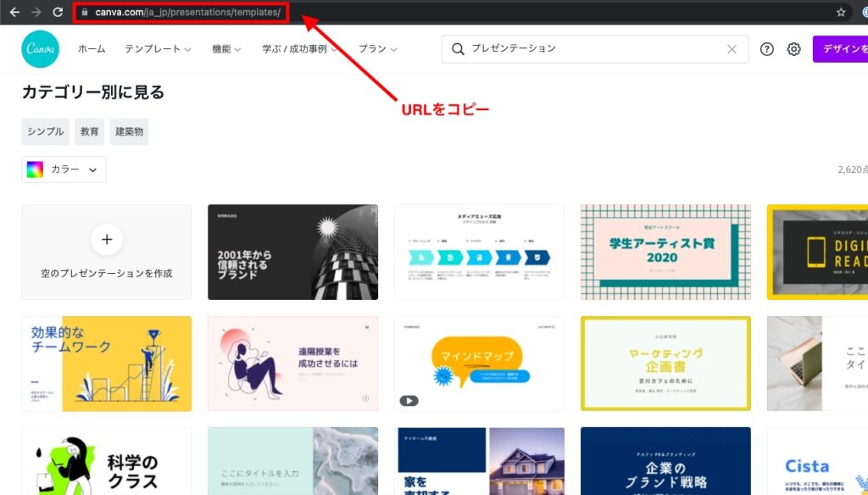Image resolution: width=868 pixels, height=495 pixels.
Task: Click the magnifier search icon
Action: pos(458,48)
